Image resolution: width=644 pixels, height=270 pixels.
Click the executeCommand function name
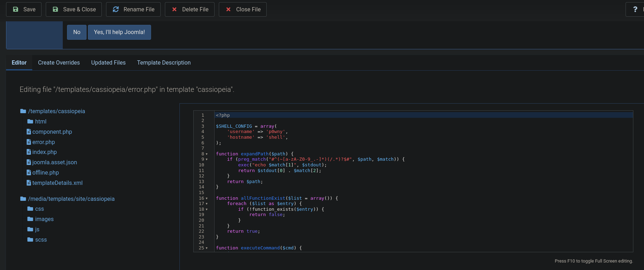[x=260, y=248]
